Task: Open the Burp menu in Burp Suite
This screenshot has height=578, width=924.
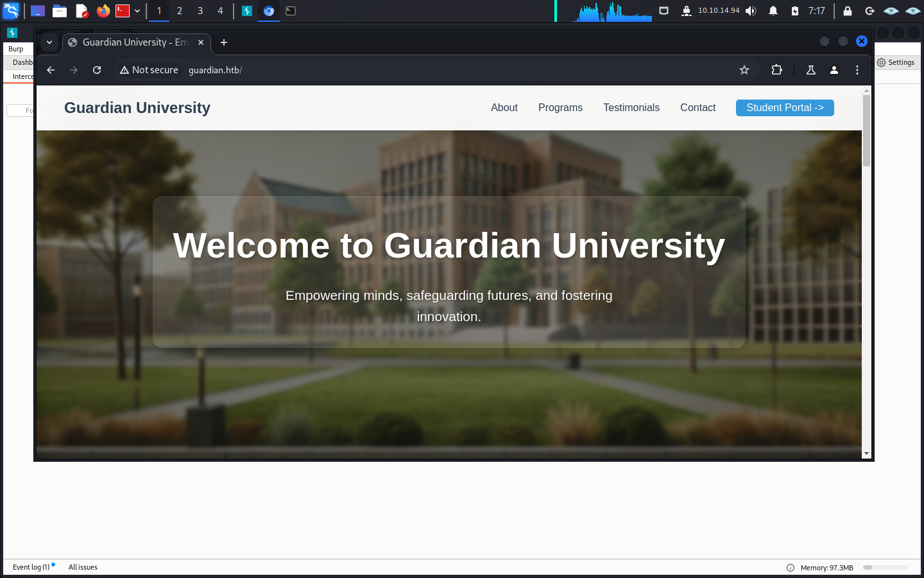Action: 16,49
